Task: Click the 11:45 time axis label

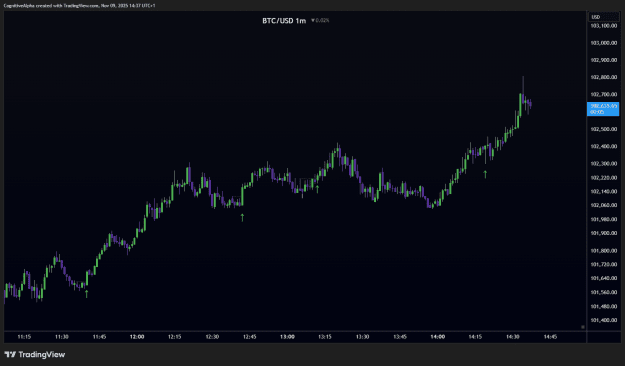Action: pos(99,337)
